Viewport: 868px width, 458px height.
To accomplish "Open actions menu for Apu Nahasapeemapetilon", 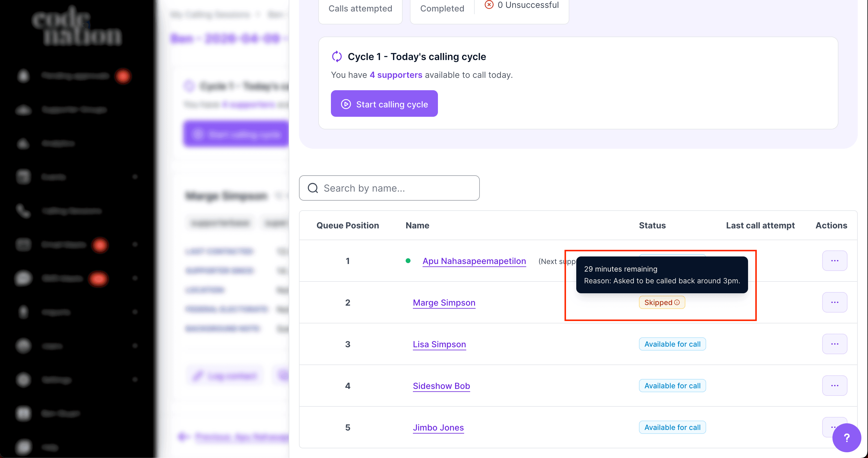I will (834, 261).
